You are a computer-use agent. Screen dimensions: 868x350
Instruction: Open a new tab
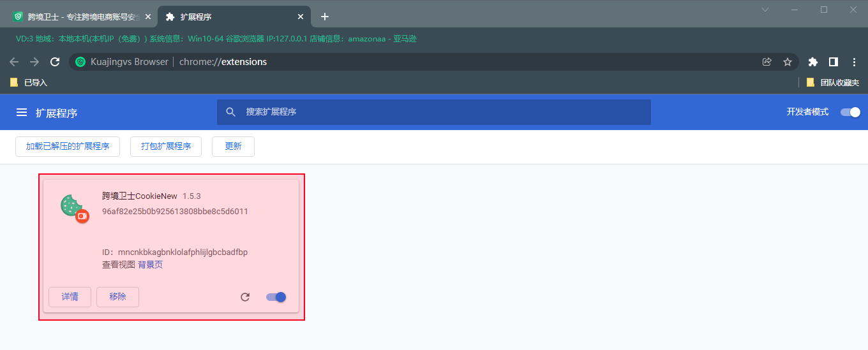(325, 17)
